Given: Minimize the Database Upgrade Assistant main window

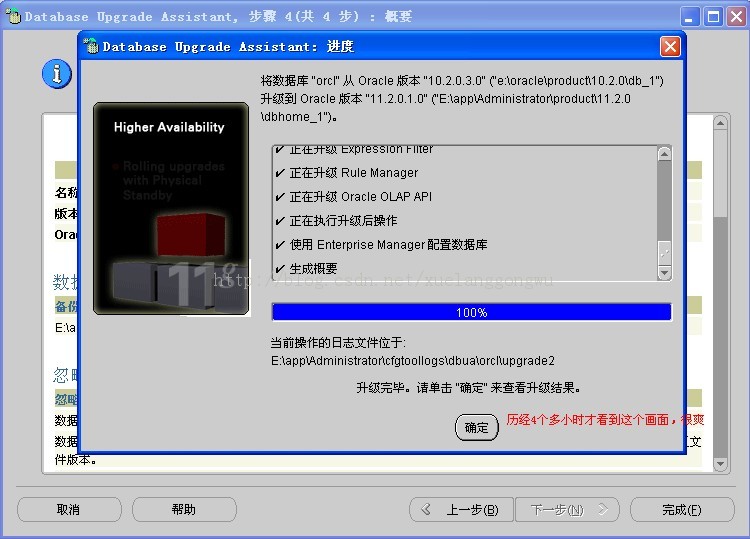Looking at the screenshot, I should pyautogui.click(x=689, y=17).
